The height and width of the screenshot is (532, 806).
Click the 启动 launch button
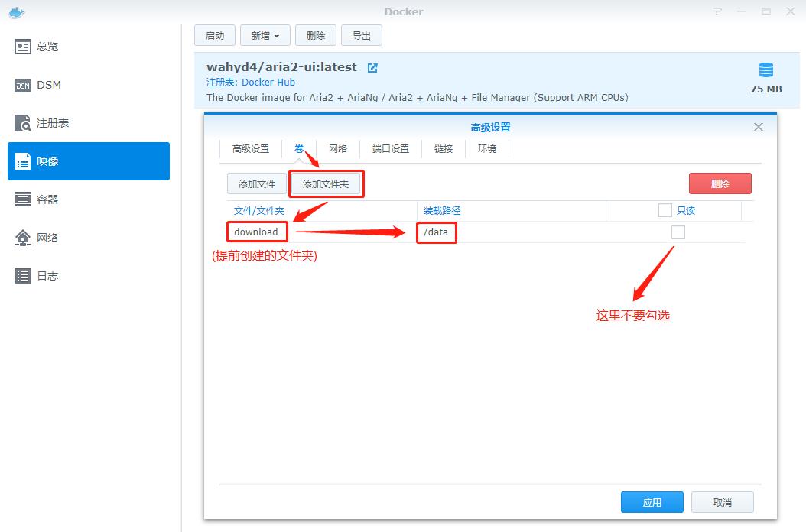point(215,35)
